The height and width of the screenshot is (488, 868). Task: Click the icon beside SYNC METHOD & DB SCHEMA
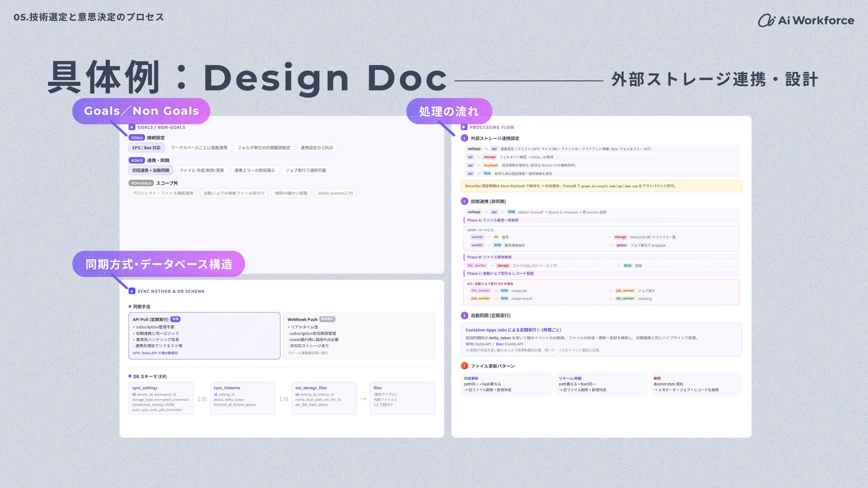coord(132,291)
